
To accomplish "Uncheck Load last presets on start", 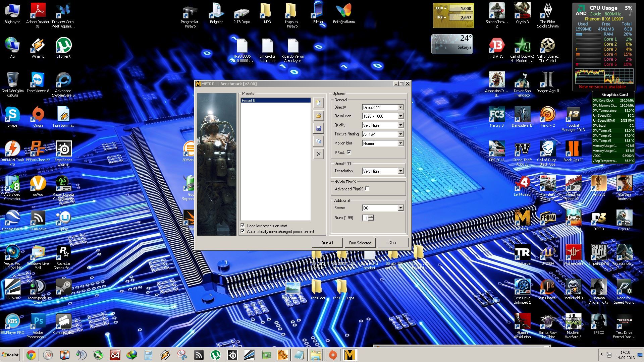I will pos(243,226).
